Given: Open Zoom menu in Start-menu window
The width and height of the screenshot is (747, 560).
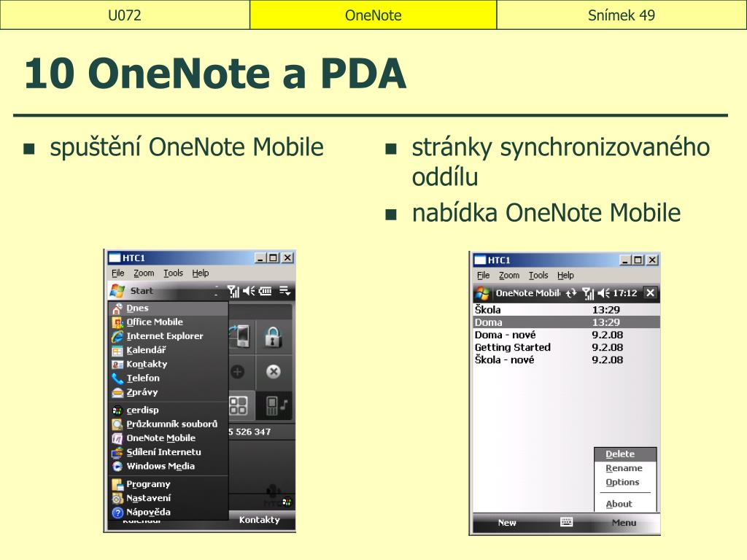Looking at the screenshot, I should [144, 273].
